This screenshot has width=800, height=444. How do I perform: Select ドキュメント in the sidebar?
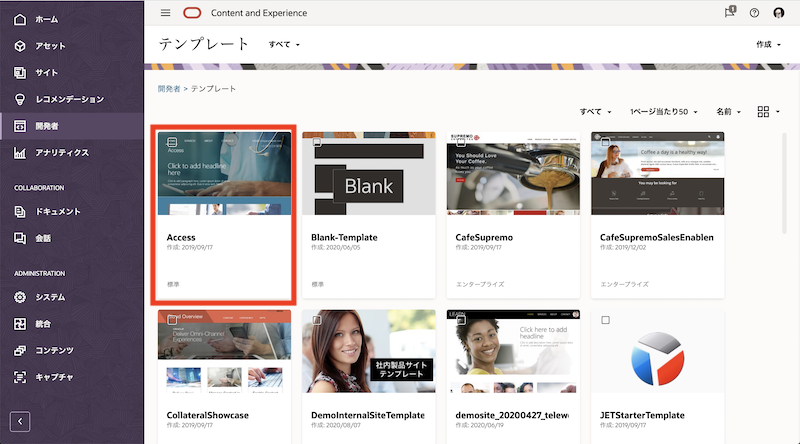click(57, 212)
